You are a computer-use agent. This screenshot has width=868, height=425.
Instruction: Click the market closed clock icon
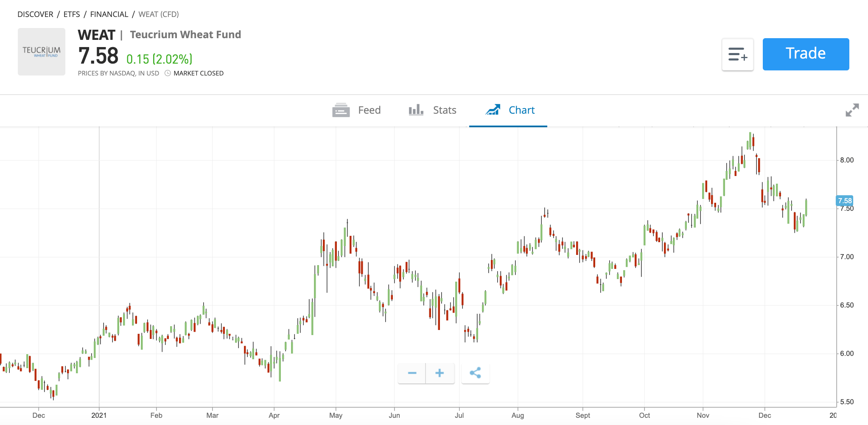click(168, 73)
